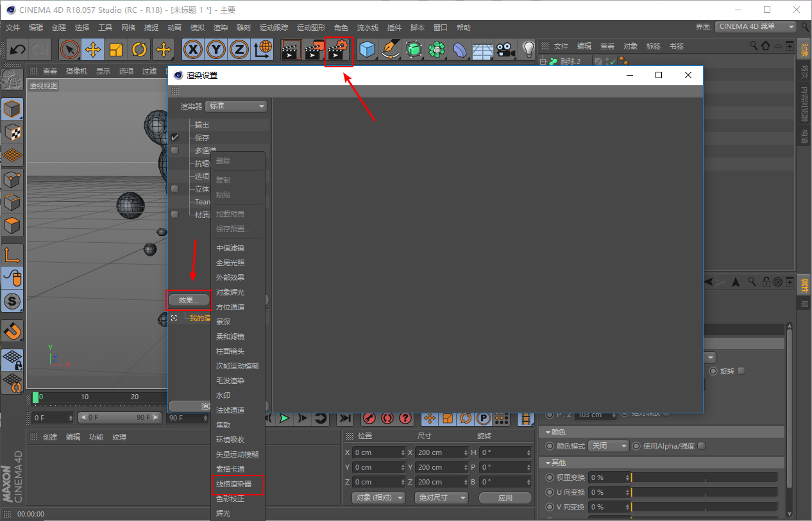Toggle the Y axis lock icon

(216, 49)
